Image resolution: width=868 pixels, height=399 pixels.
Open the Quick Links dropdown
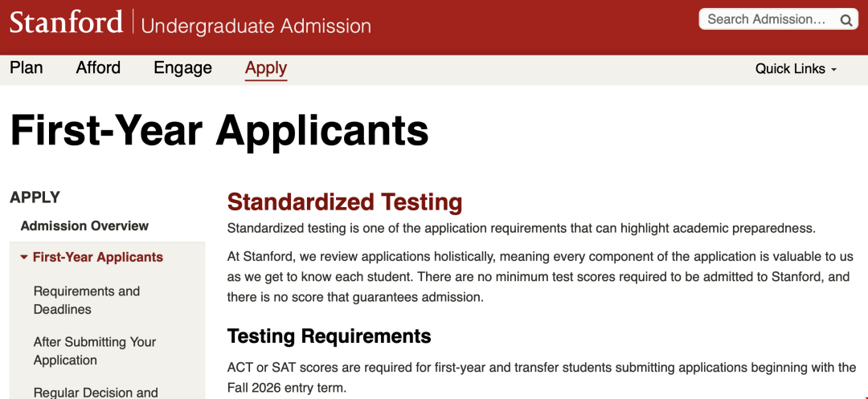tap(796, 69)
